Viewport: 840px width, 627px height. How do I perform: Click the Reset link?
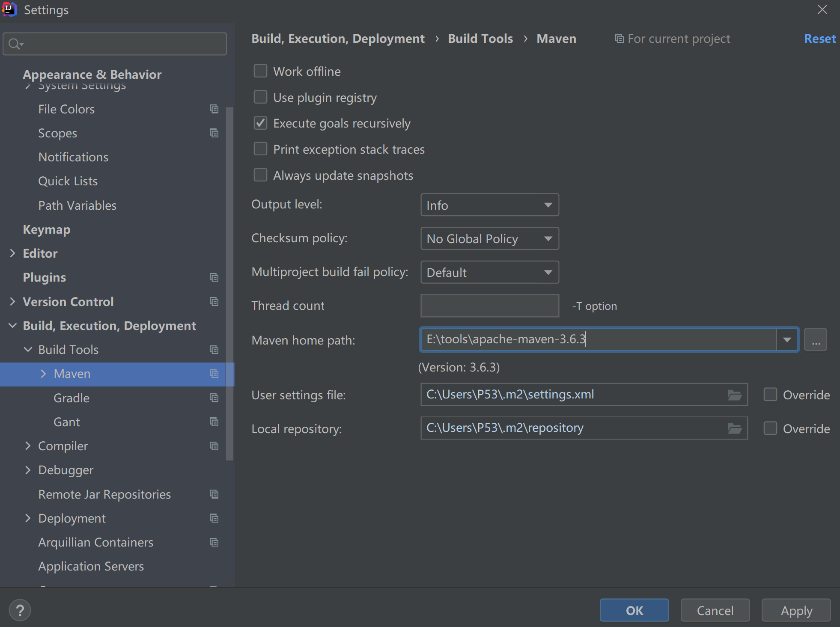[x=819, y=39]
